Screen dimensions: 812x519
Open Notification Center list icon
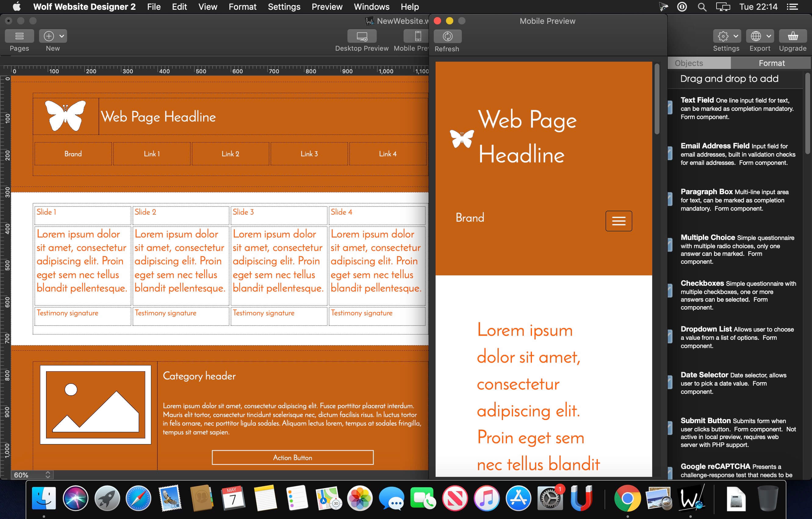pyautogui.click(x=792, y=7)
